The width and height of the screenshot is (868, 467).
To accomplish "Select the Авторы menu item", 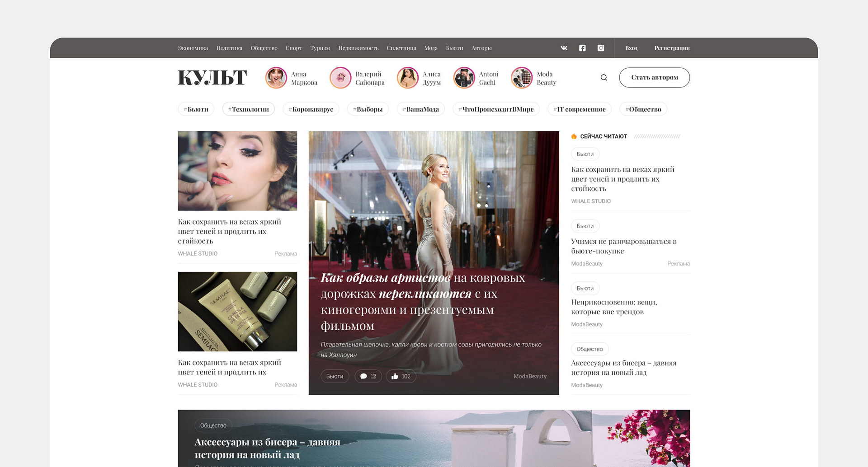I will 481,48.
